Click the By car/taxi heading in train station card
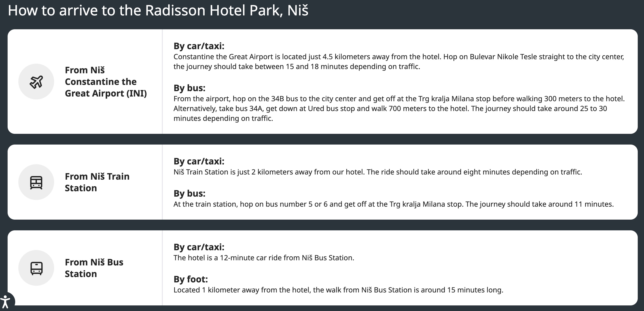 pos(199,161)
